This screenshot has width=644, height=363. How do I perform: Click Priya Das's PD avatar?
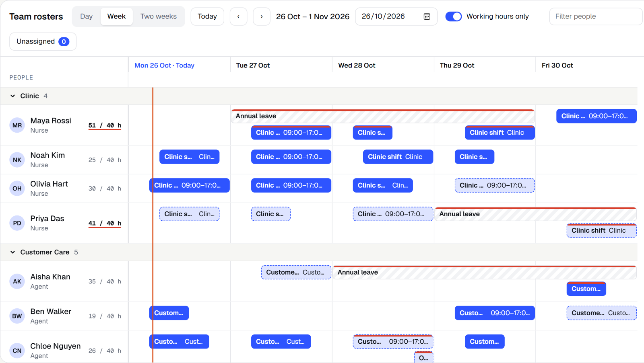tap(17, 223)
